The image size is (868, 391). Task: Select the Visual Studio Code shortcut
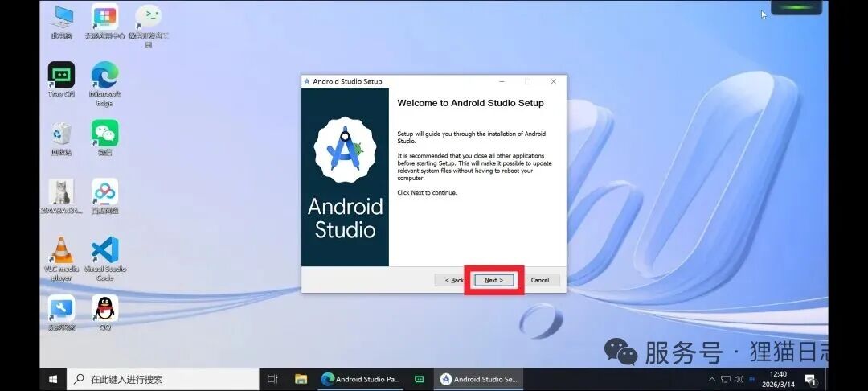pyautogui.click(x=104, y=258)
